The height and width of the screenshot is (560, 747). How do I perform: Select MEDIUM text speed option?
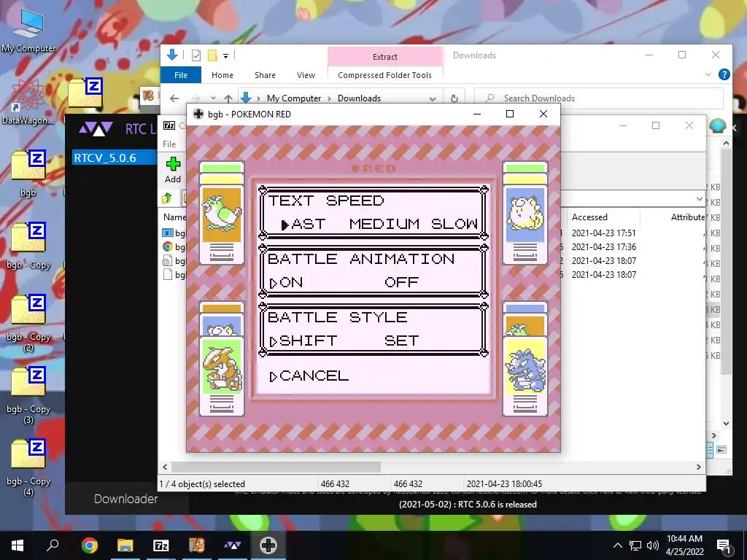[x=384, y=224]
